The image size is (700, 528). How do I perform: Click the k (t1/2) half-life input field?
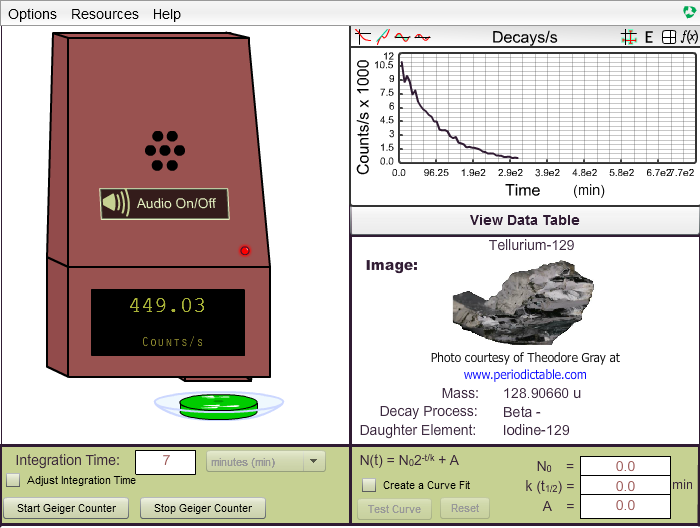(625, 486)
